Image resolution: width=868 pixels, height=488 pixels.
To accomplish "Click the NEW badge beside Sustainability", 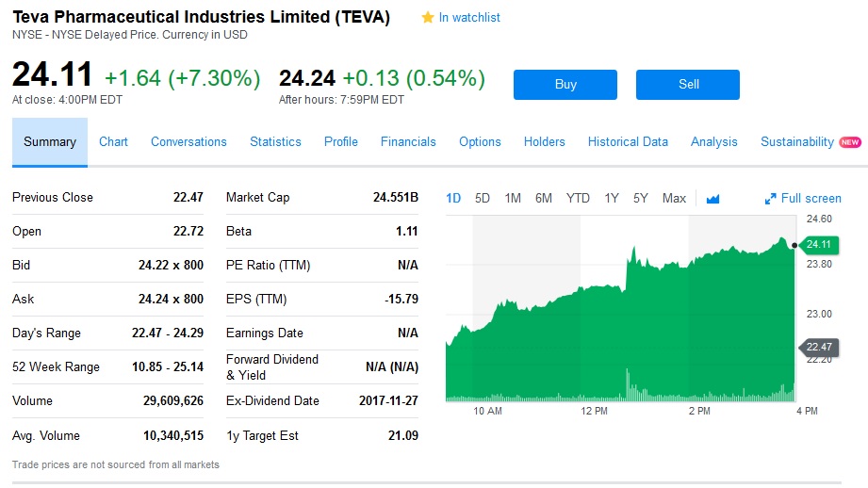I will [850, 142].
